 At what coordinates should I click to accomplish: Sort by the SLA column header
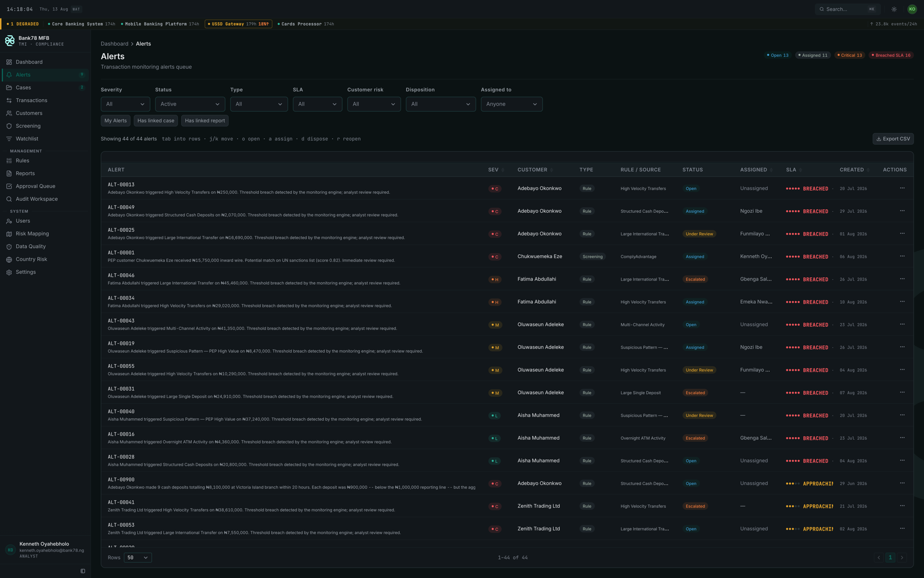click(793, 170)
